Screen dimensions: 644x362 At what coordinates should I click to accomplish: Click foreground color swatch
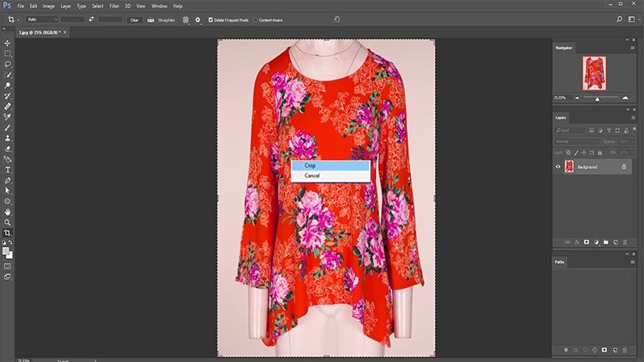coord(6,251)
